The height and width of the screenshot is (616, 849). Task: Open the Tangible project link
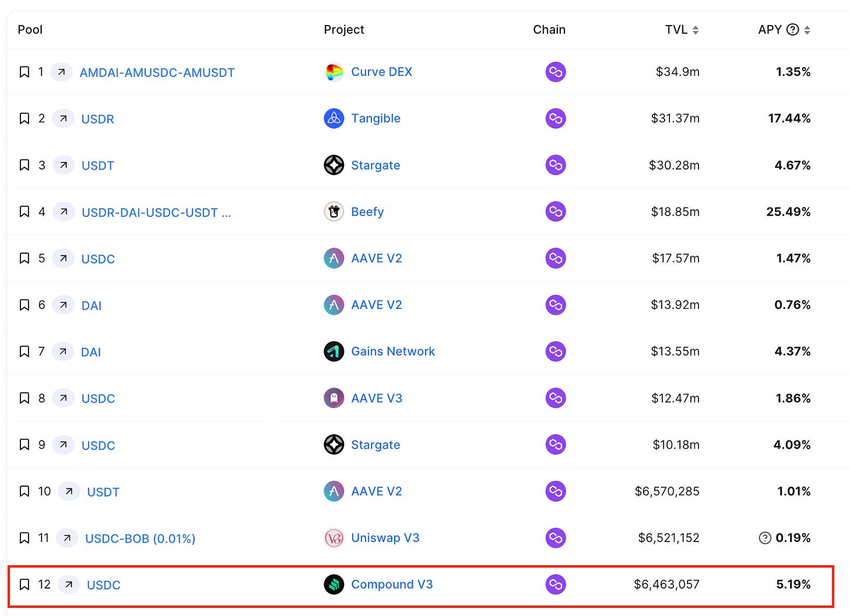pyautogui.click(x=376, y=118)
